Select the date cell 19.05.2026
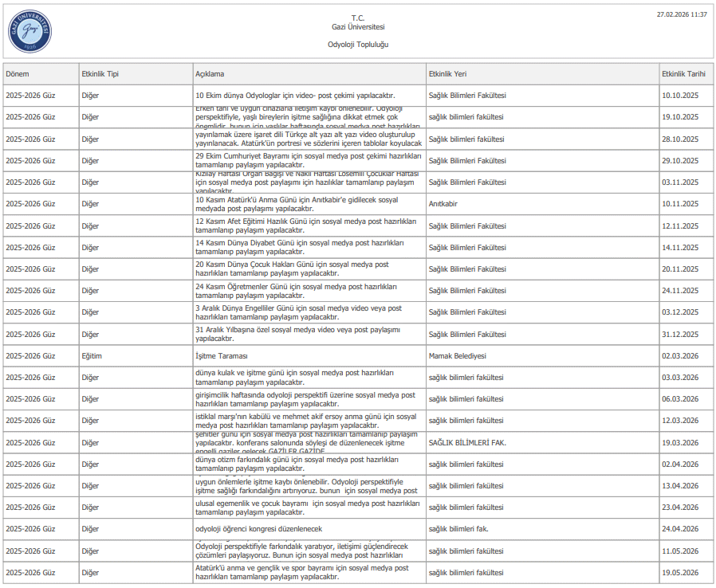 pyautogui.click(x=679, y=572)
